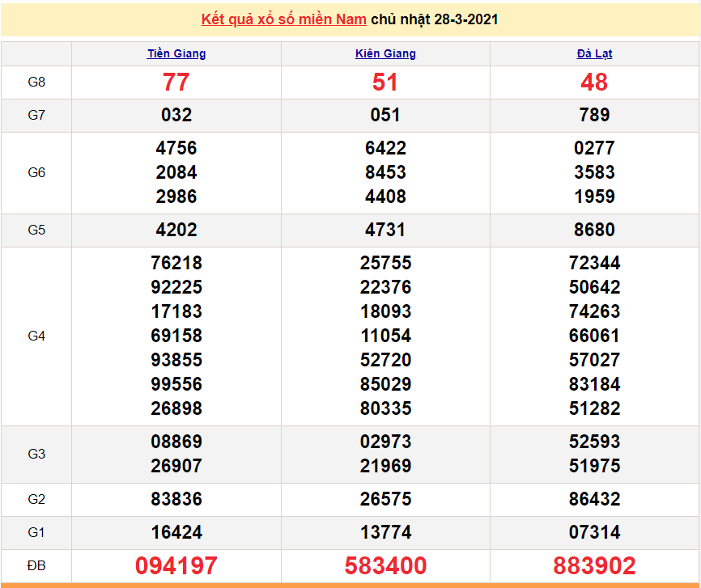Viewport: 701px width, 588px height.
Task: Open the "Kết quả xổ số miền Nam" link
Action: pos(283,19)
